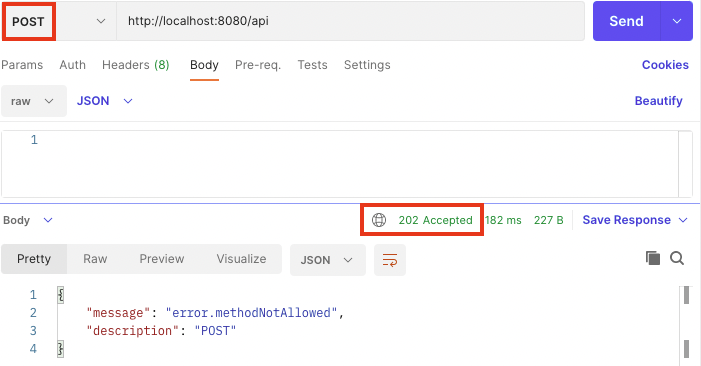Send the request
This screenshot has width=701, height=366.
tap(626, 21)
